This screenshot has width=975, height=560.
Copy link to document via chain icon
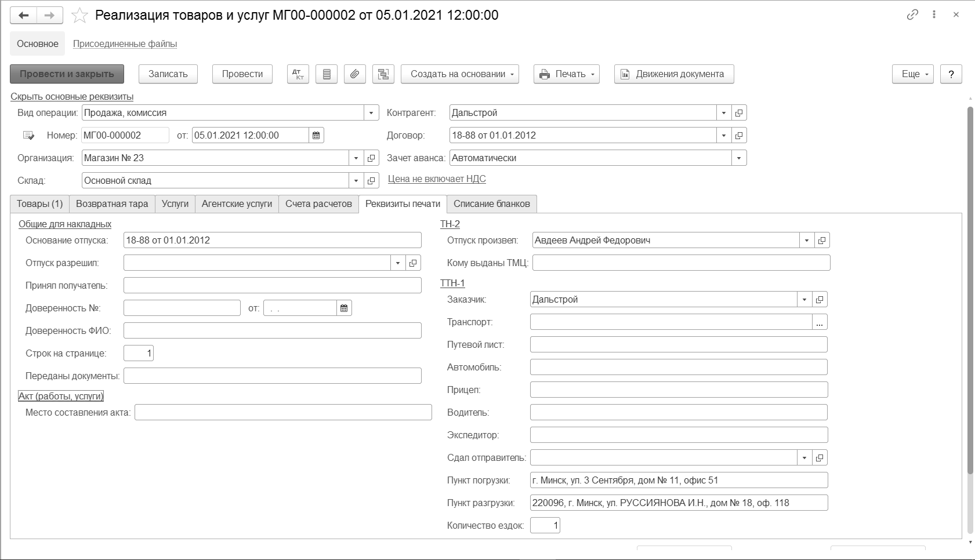point(912,14)
